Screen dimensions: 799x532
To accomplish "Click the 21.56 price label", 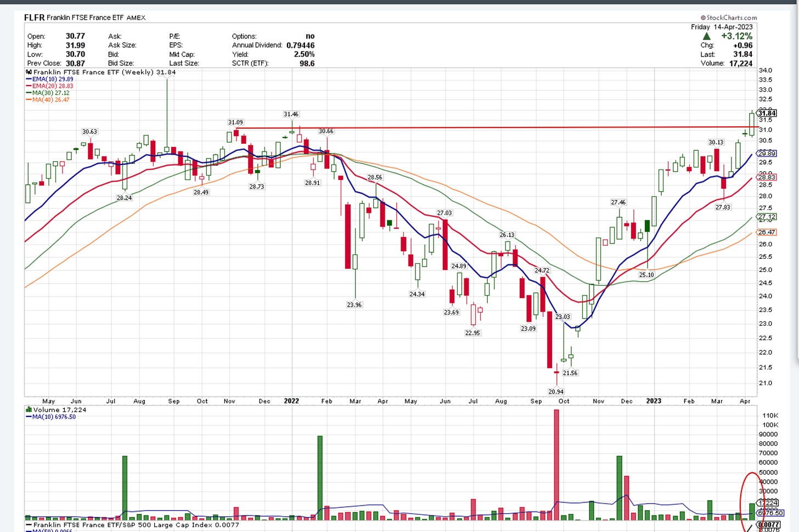I will pyautogui.click(x=570, y=373).
